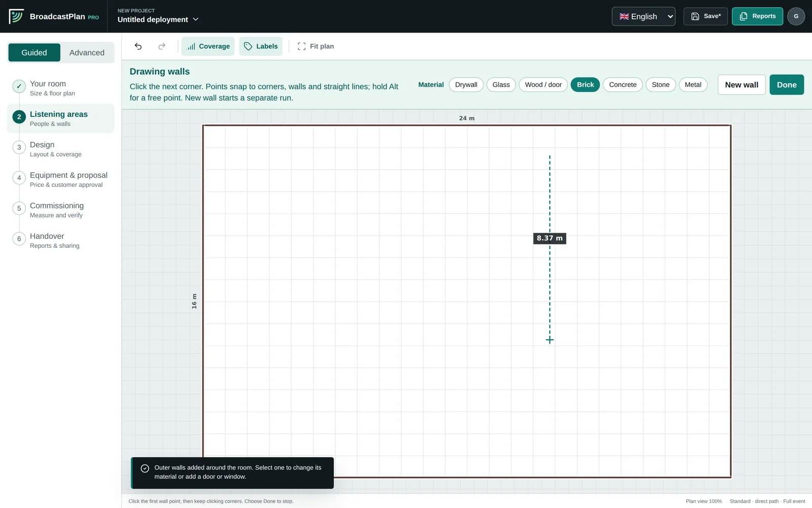Switch to the Advanced mode tab
Screen dimensions: 812x508
pyautogui.click(x=87, y=53)
